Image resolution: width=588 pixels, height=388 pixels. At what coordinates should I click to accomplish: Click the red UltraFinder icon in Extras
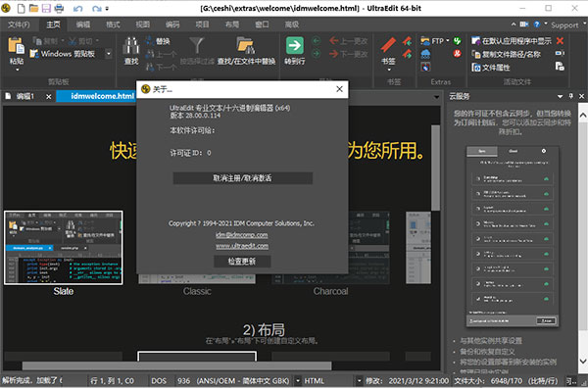(457, 54)
